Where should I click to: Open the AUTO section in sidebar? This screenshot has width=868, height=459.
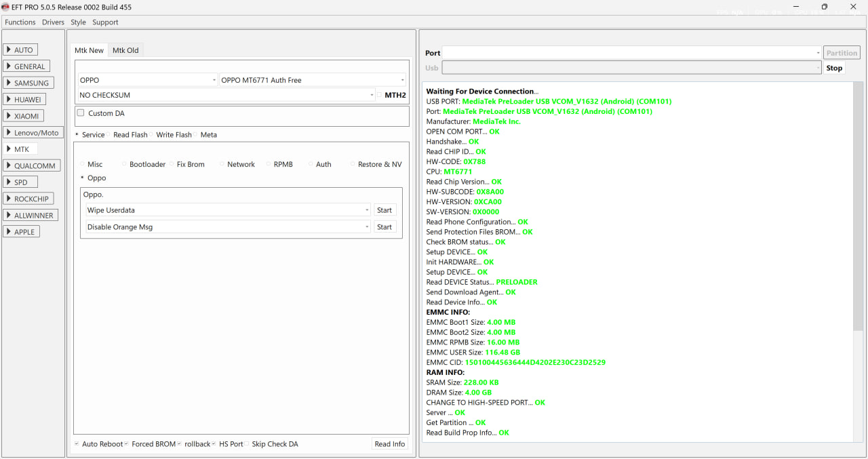tap(20, 49)
